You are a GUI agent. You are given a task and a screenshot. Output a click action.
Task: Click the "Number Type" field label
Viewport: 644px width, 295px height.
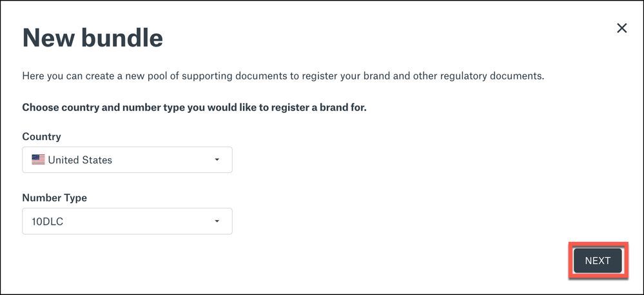coord(54,198)
